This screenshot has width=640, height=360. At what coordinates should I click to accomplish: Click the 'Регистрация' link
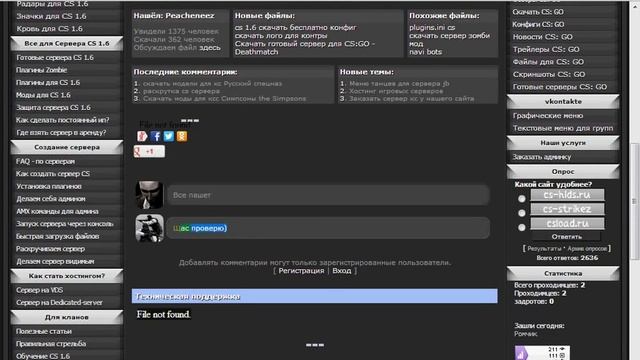(301, 271)
